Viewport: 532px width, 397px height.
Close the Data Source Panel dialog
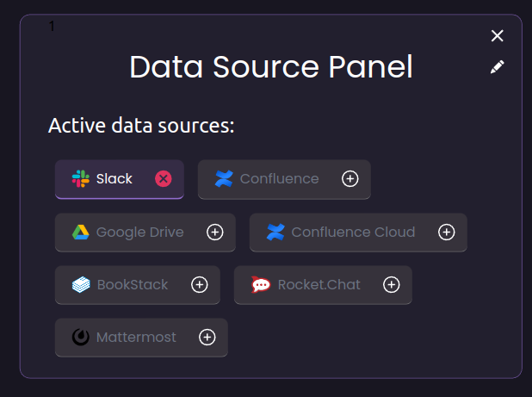[497, 35]
